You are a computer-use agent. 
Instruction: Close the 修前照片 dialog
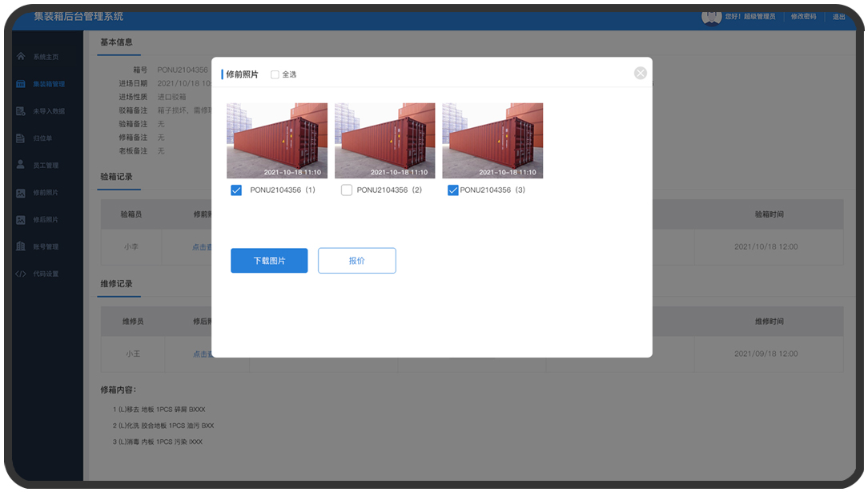click(x=640, y=73)
